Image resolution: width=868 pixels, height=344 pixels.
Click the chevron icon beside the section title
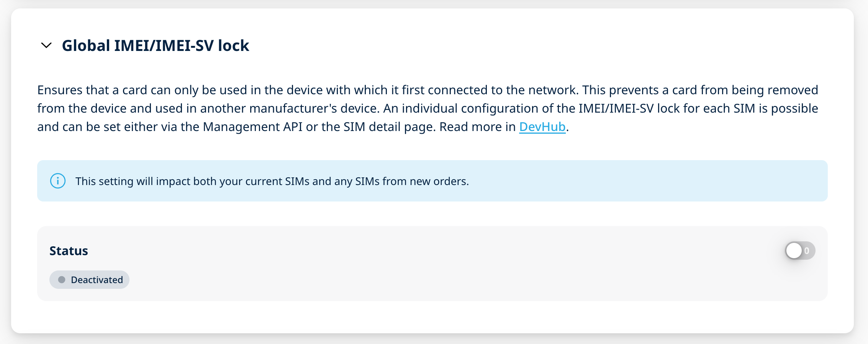(x=46, y=46)
